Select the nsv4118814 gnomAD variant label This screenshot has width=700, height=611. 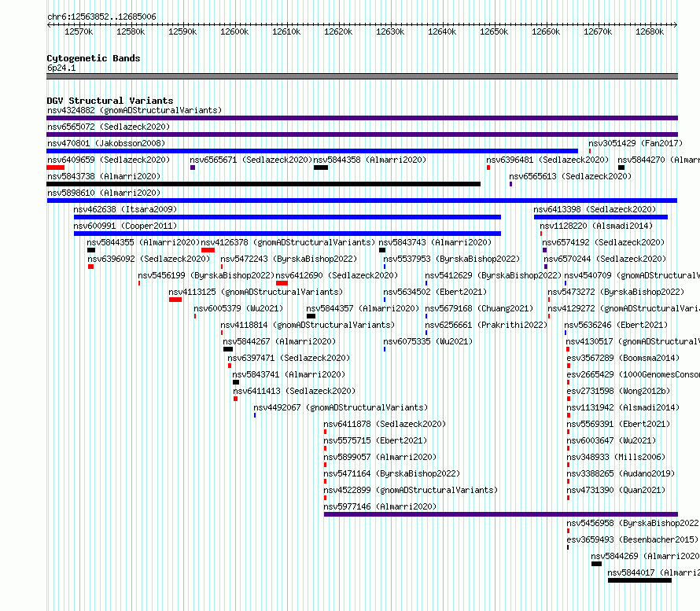point(308,325)
